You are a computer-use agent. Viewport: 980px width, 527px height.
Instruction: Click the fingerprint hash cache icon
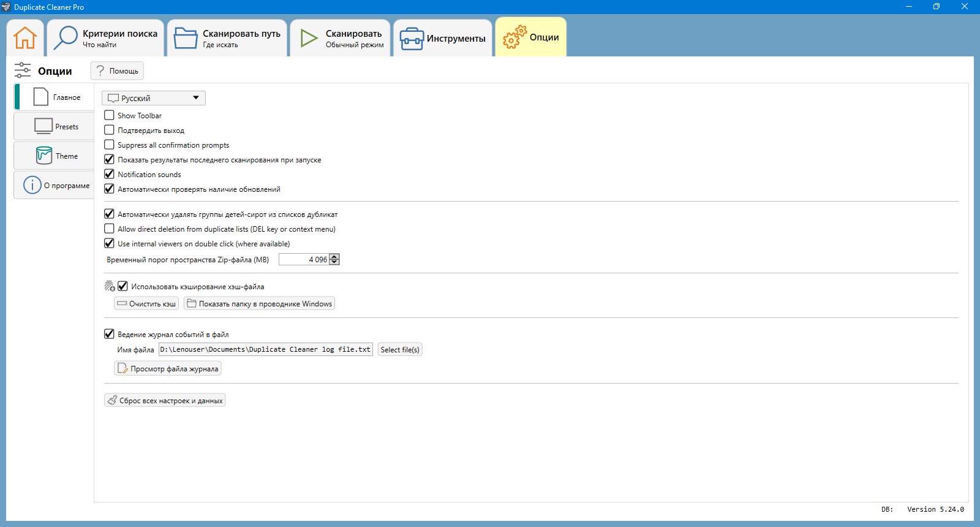tap(110, 286)
